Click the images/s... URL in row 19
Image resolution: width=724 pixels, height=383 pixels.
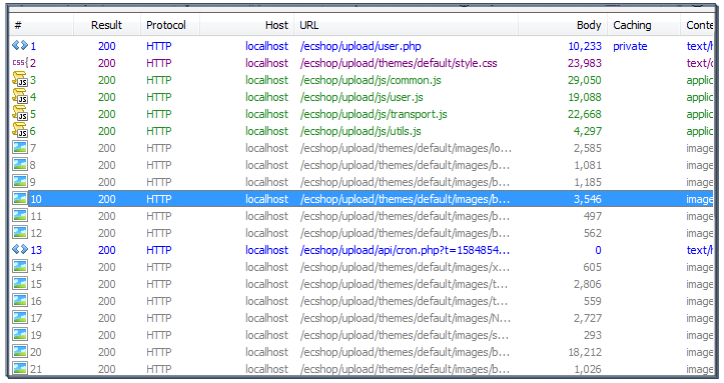coord(405,335)
